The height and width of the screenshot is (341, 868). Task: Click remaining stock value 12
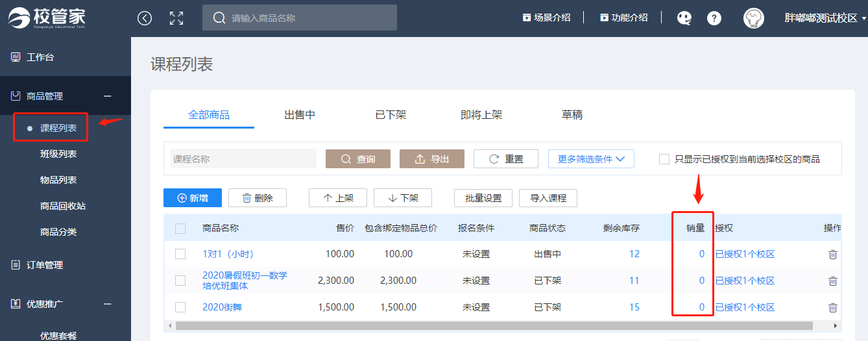tap(634, 254)
